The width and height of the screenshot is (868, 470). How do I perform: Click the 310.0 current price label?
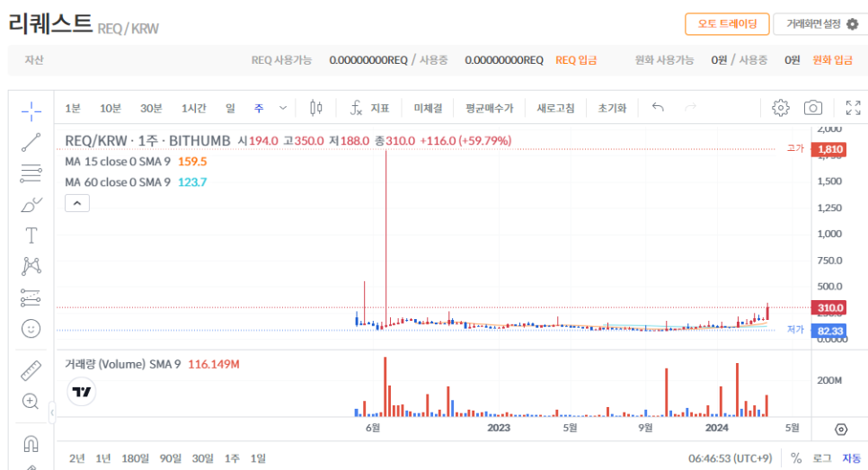(x=828, y=308)
